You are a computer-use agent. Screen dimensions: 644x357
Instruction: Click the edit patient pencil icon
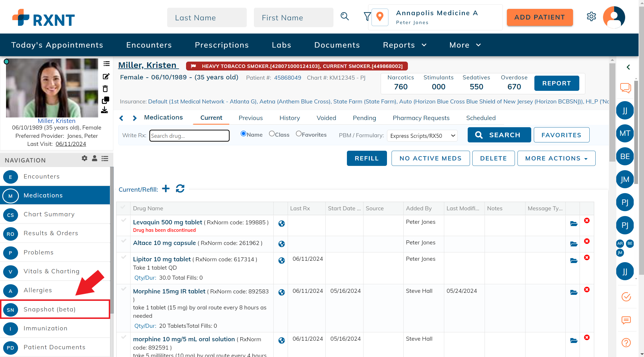[x=106, y=76]
